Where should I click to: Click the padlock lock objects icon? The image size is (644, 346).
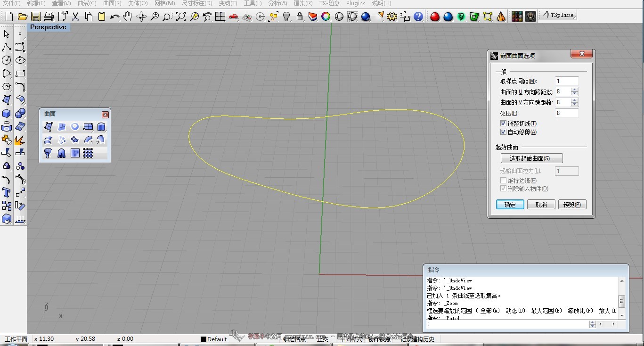(x=299, y=17)
